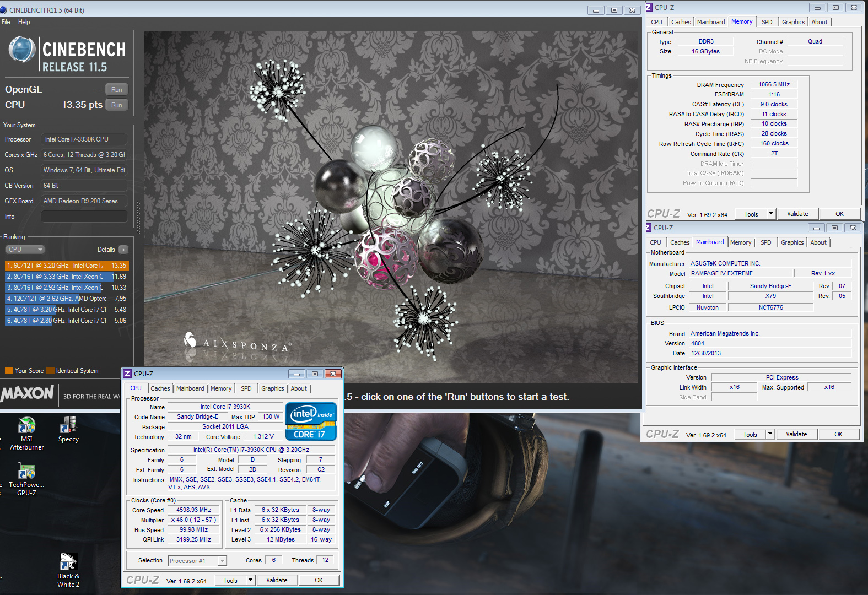The height and width of the screenshot is (595, 868).
Task: Click Validate in front CPU-Z window
Action: pos(277,580)
